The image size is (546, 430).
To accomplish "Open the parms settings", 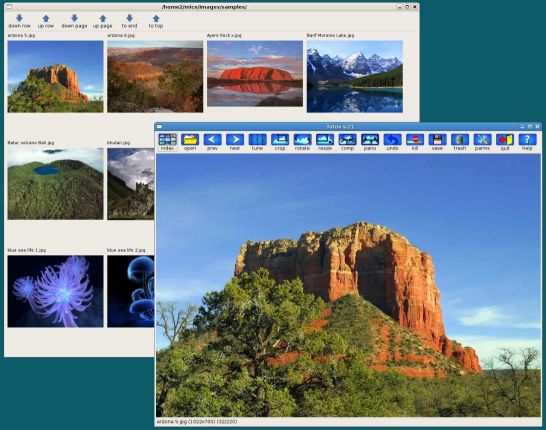I will pos(482,142).
